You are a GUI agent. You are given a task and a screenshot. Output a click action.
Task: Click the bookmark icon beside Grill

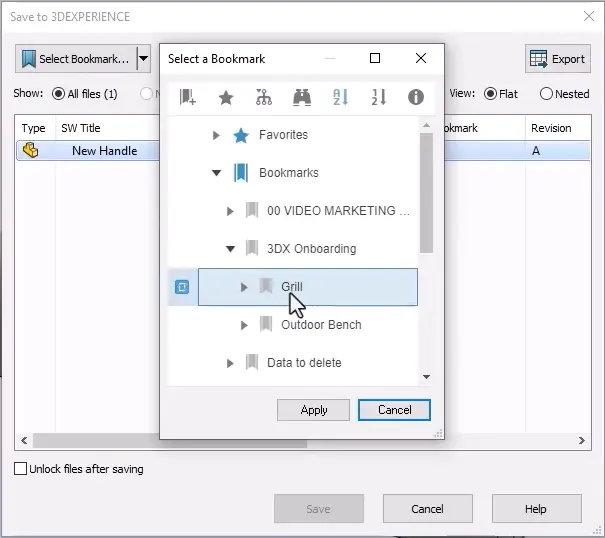tap(266, 286)
